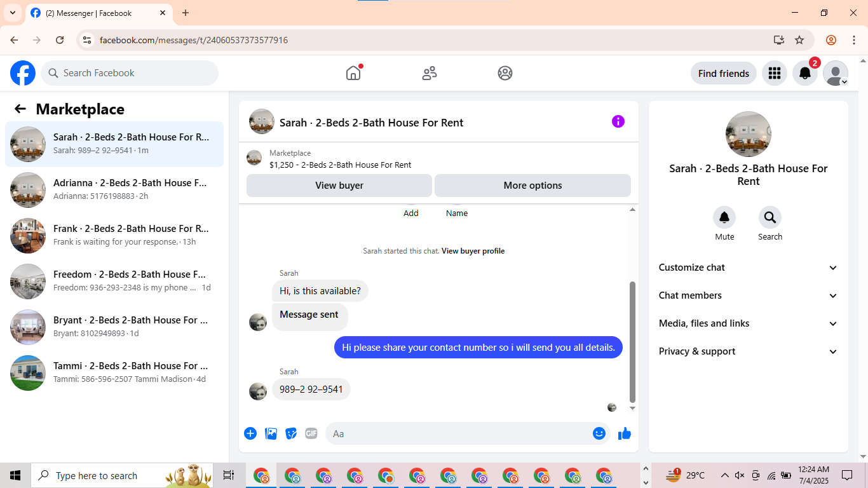Show hidden system tray icons
This screenshot has width=868, height=488.
point(724,475)
